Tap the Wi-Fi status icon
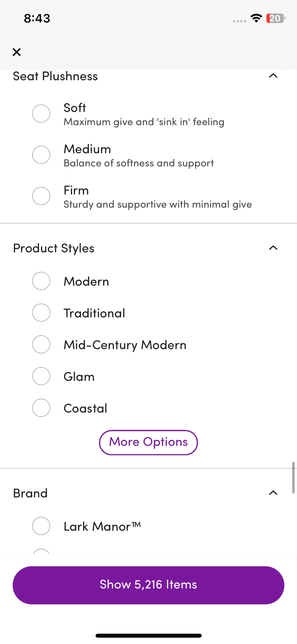The height and width of the screenshot is (644, 297). [x=256, y=18]
